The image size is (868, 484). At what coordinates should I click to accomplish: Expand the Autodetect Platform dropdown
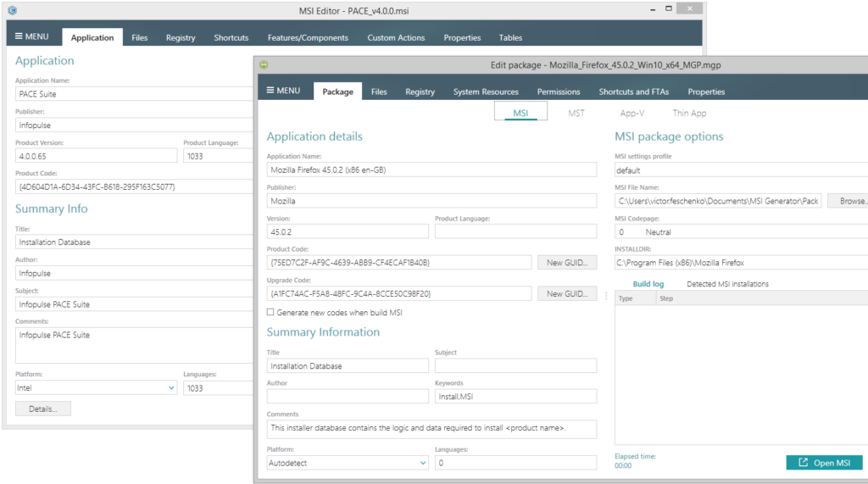[x=423, y=463]
